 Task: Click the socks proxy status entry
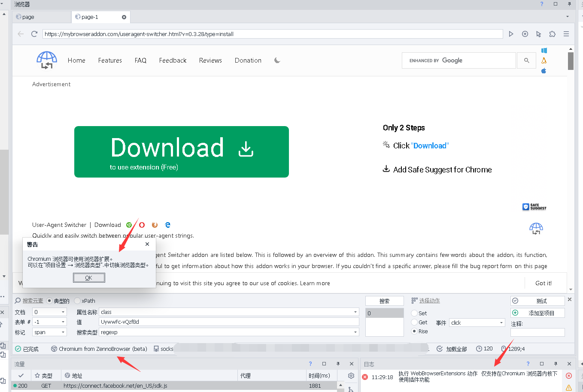[164, 349]
